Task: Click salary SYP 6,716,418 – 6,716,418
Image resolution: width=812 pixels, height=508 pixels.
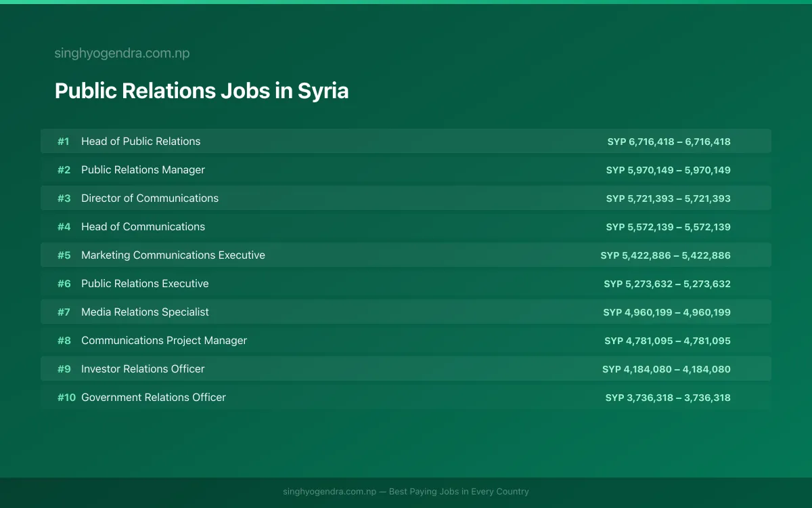Action: [x=669, y=142]
